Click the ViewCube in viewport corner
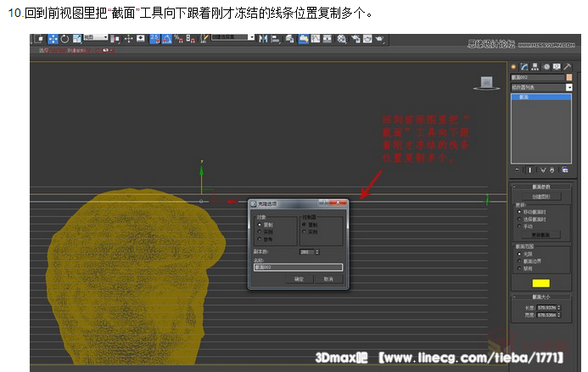The height and width of the screenshot is (372, 588). coord(487,82)
